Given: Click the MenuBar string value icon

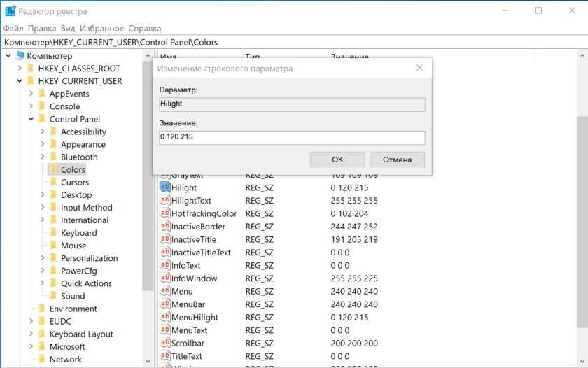Looking at the screenshot, I should pyautogui.click(x=165, y=304).
